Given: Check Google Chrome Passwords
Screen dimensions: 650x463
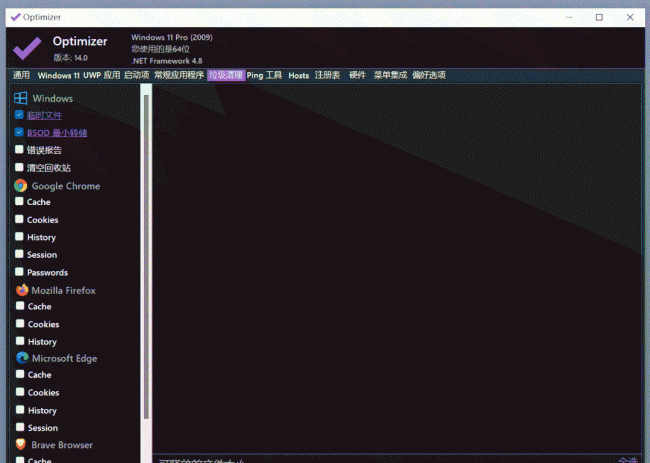Looking at the screenshot, I should click(x=19, y=271).
